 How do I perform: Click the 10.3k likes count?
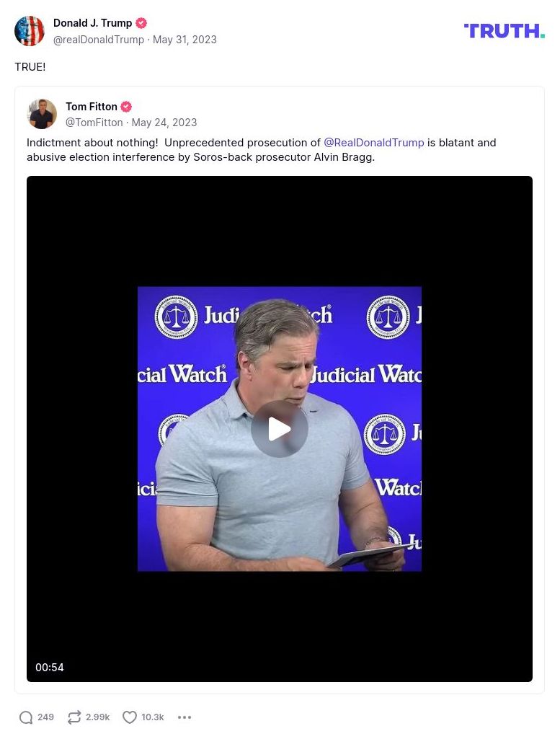click(153, 717)
